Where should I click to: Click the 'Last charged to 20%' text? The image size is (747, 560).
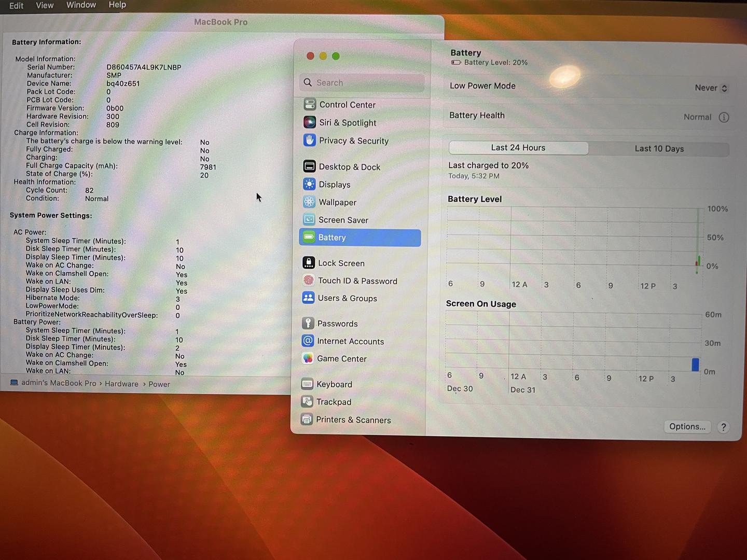pos(488,165)
